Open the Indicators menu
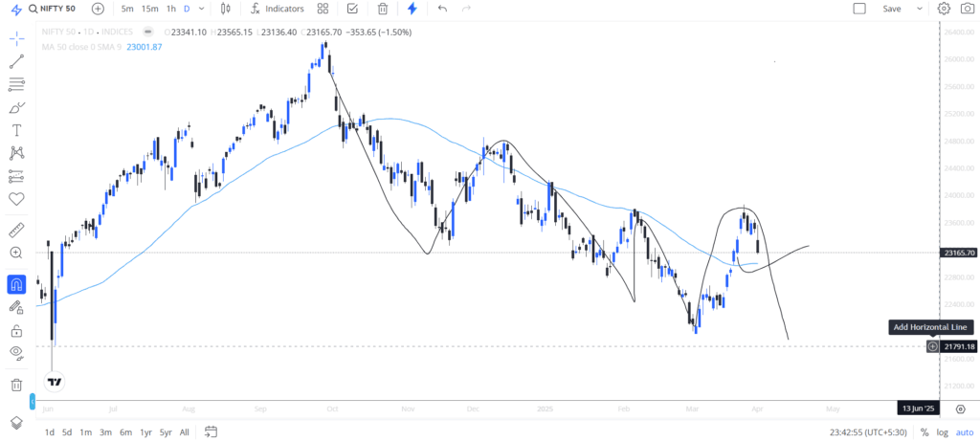980x442 pixels. pyautogui.click(x=277, y=9)
